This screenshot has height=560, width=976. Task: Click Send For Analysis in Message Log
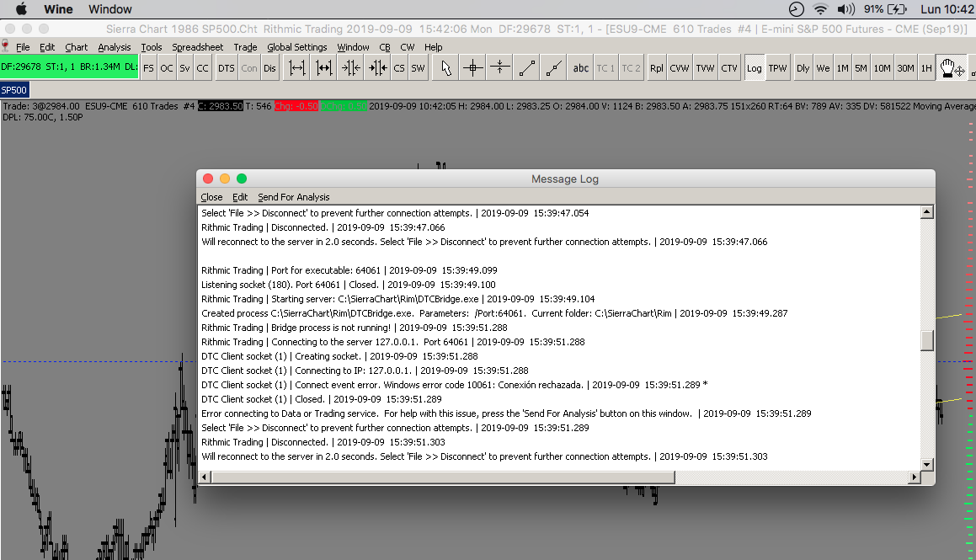point(294,197)
